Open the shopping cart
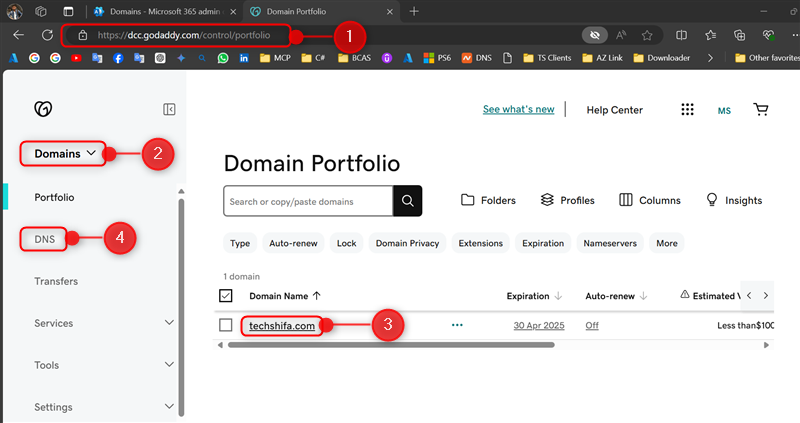Image resolution: width=800 pixels, height=423 pixels. coord(761,109)
